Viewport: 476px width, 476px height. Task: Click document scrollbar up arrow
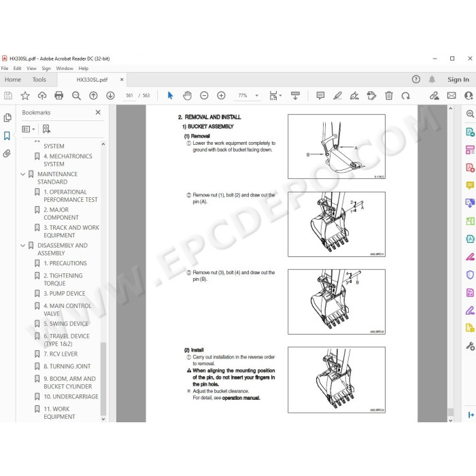pyautogui.click(x=450, y=109)
